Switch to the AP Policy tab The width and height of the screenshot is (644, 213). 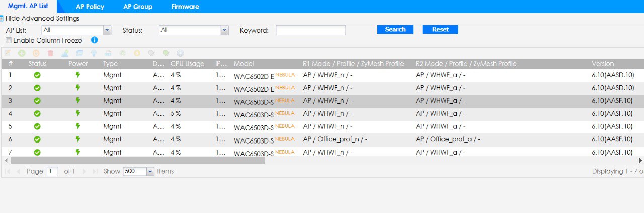pos(90,7)
